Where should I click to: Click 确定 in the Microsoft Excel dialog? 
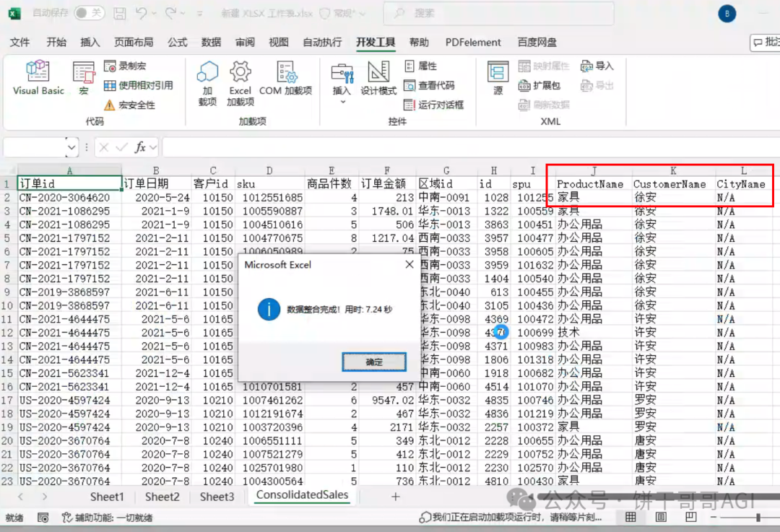pyautogui.click(x=374, y=362)
